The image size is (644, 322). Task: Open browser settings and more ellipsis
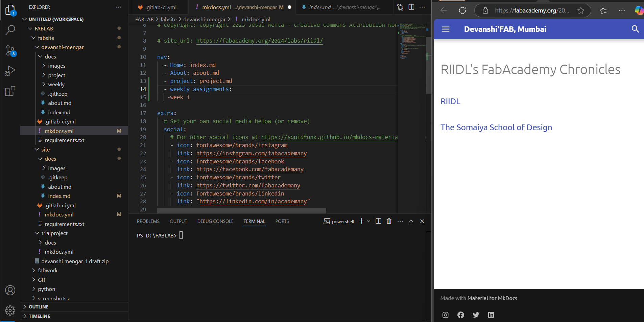[x=622, y=11]
